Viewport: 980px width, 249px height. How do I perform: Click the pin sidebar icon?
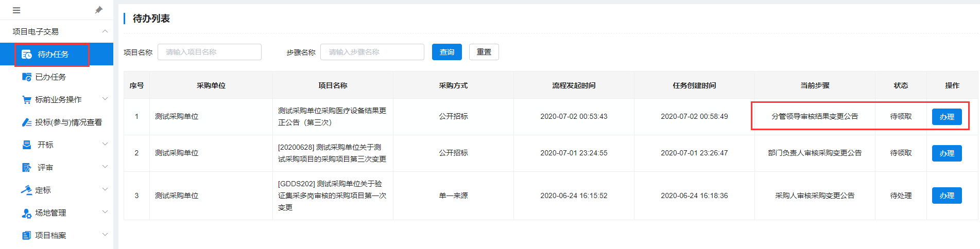click(x=99, y=10)
